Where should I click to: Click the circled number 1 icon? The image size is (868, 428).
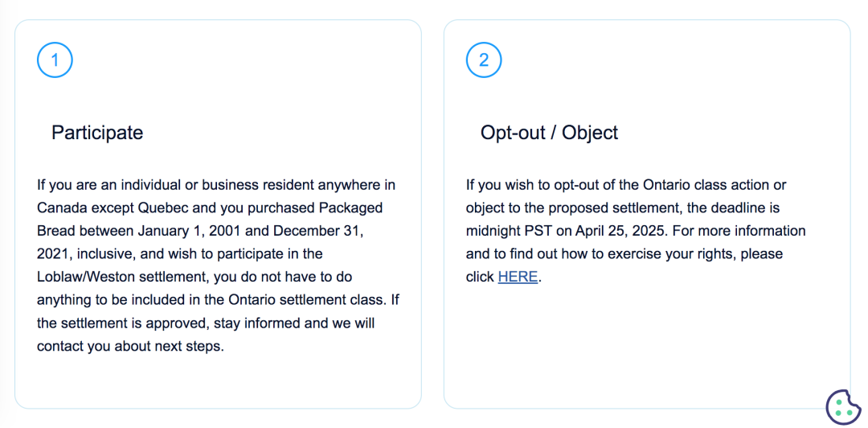tap(55, 60)
